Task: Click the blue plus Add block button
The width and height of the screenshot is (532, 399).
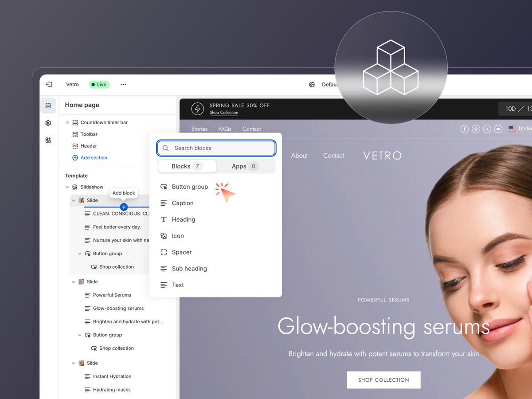Action: click(124, 207)
